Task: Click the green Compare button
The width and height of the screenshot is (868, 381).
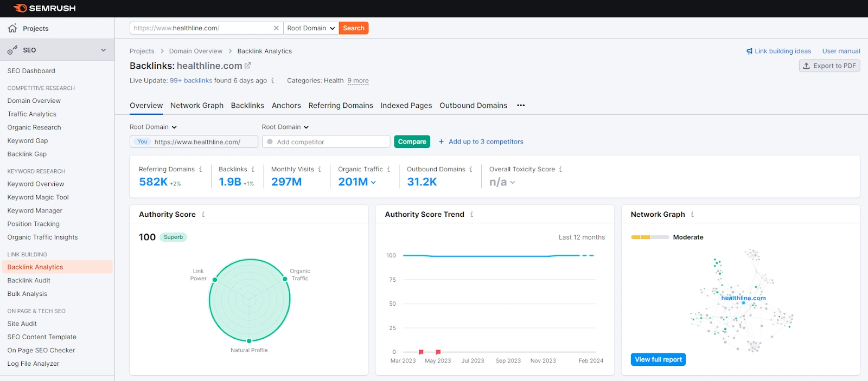Action: coord(412,142)
